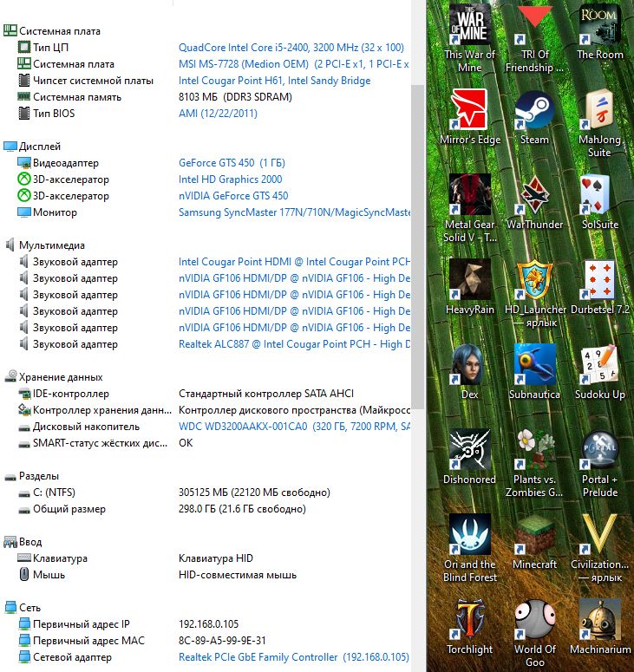634x672 pixels.
Task: Select the Дисплей section header
Action: (x=32, y=147)
